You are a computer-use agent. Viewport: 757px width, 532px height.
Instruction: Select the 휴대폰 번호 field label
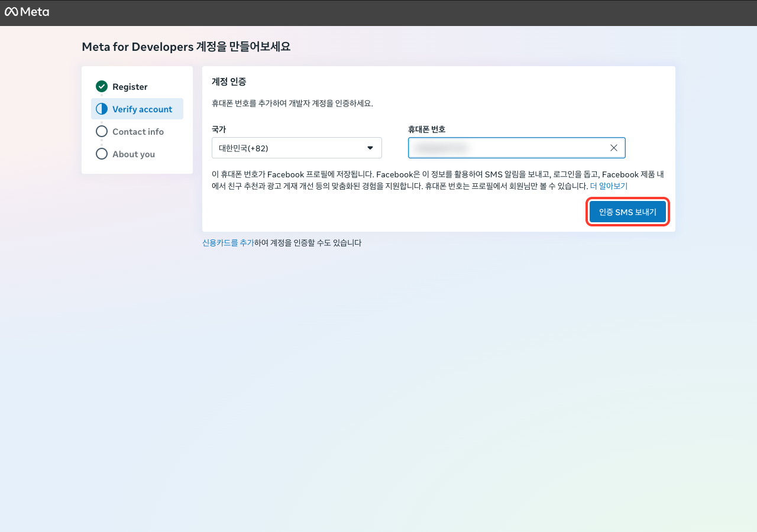[426, 129]
